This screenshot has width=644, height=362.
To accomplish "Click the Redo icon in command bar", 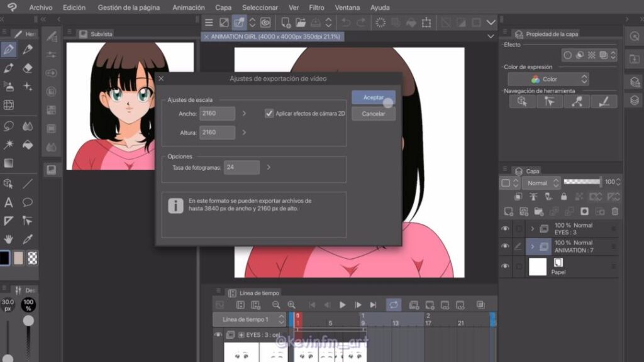I will 361,23.
